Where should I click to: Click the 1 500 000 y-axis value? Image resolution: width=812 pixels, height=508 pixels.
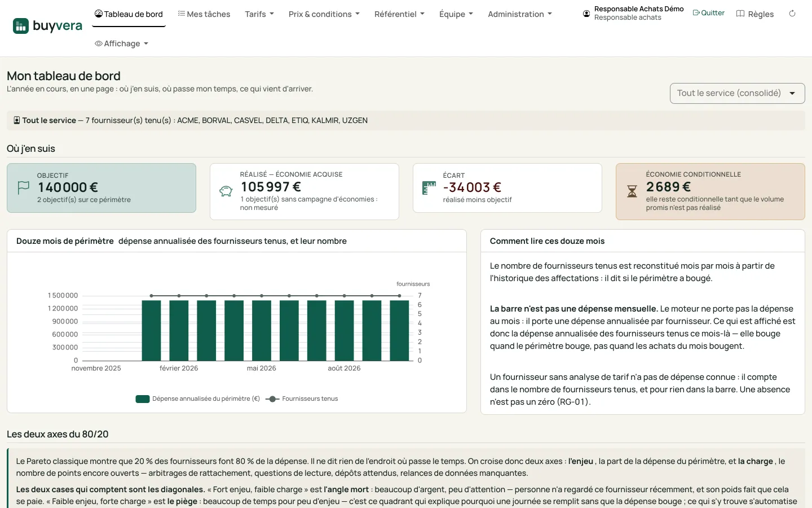coord(63,296)
